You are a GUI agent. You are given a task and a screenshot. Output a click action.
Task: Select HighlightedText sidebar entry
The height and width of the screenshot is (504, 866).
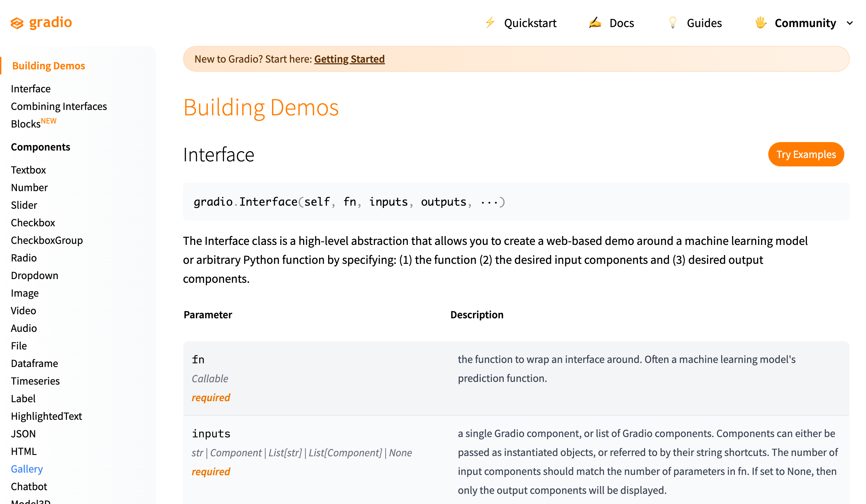click(x=46, y=416)
